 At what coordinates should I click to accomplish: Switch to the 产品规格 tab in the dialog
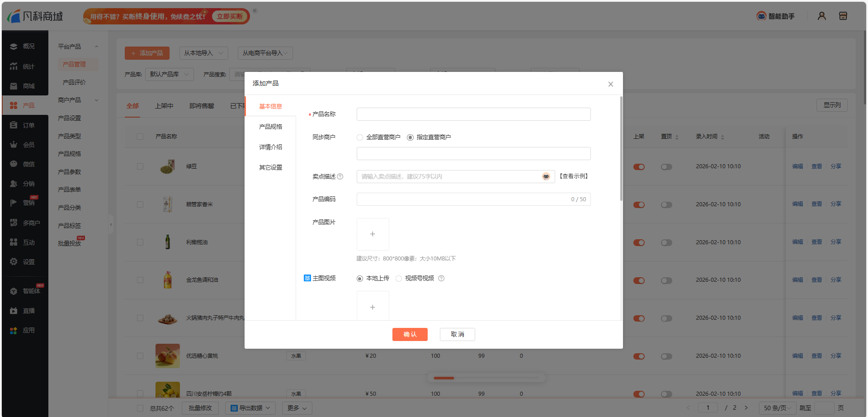[x=270, y=126]
